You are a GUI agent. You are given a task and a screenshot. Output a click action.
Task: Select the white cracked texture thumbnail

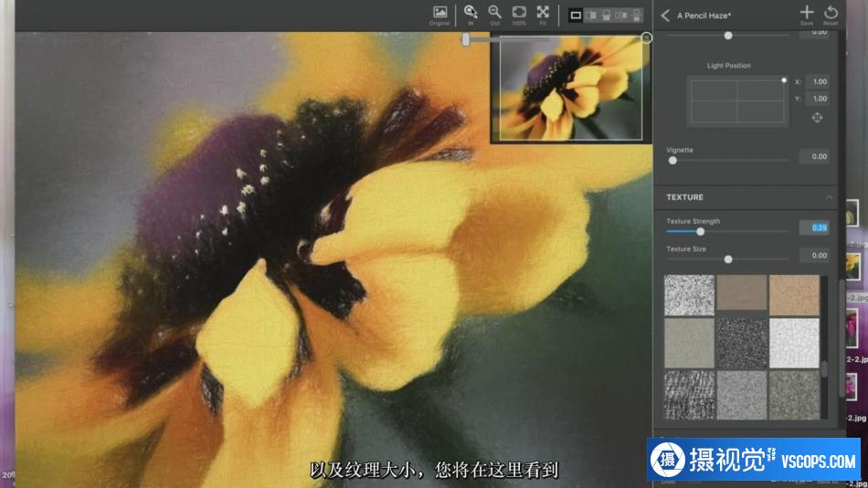click(794, 343)
